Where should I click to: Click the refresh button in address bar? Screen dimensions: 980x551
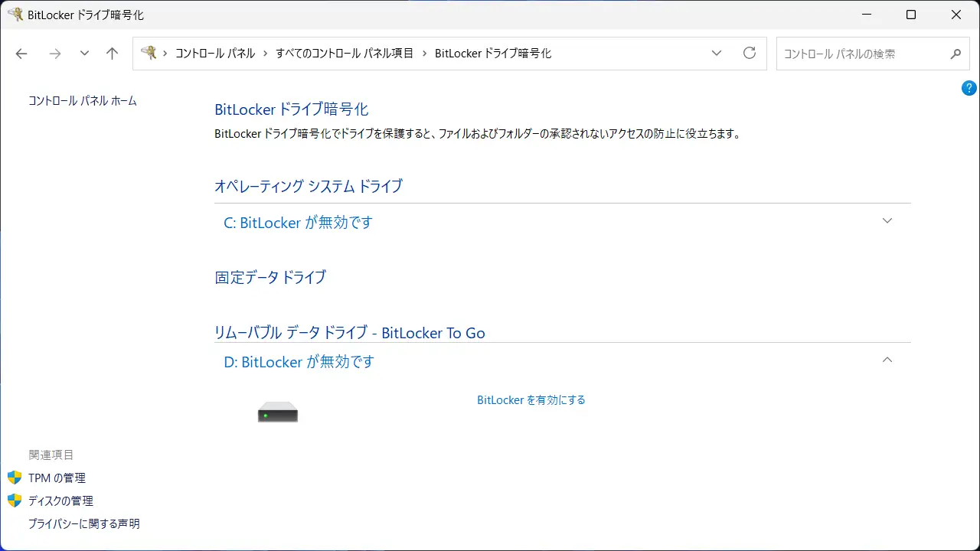pos(750,54)
